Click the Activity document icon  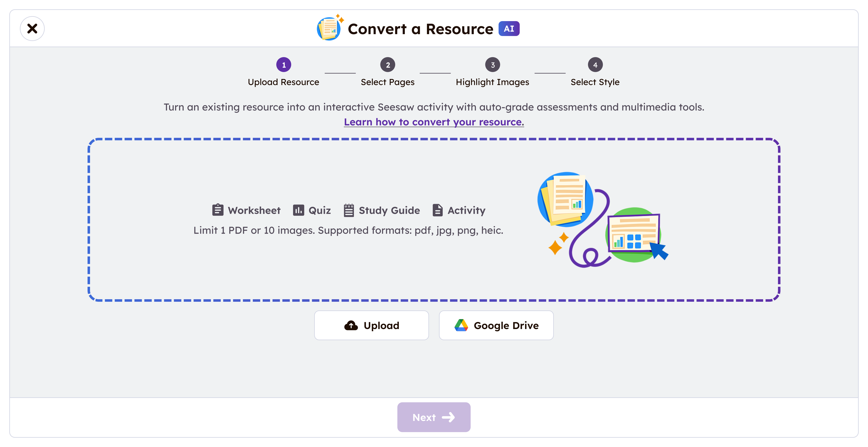point(437,210)
